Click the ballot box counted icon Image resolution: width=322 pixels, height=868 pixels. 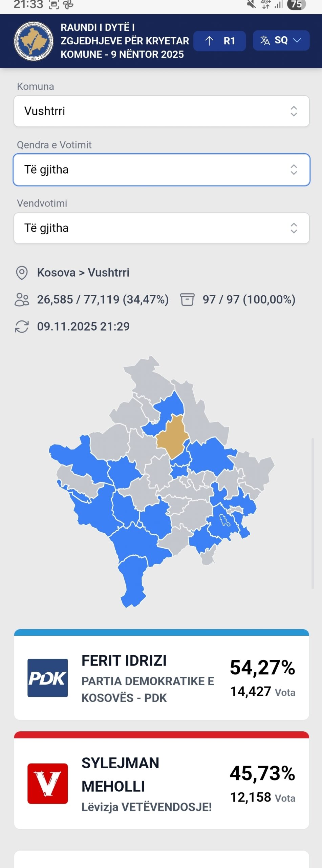pos(187,300)
